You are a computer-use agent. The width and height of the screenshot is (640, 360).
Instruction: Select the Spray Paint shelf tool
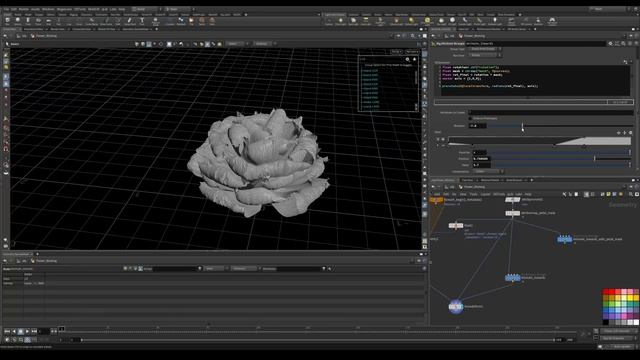pyautogui.click(x=130, y=21)
